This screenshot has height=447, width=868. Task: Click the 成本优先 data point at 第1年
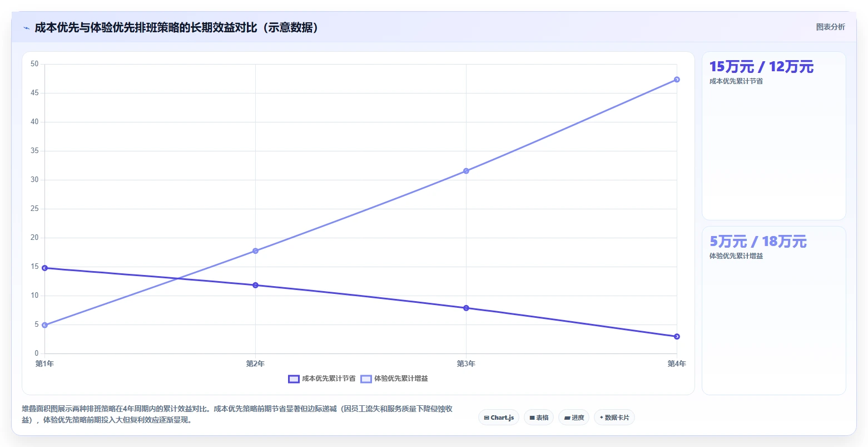44,268
